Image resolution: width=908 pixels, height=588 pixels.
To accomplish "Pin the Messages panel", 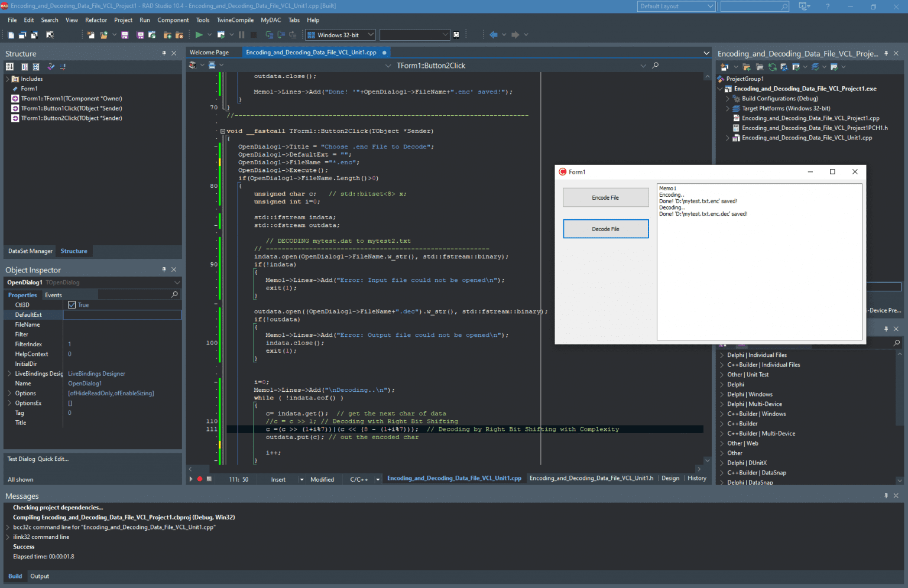I will click(x=886, y=496).
